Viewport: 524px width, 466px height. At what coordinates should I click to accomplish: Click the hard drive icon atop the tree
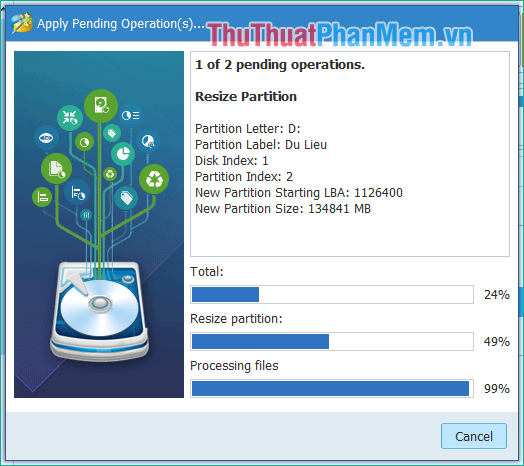pos(101,106)
